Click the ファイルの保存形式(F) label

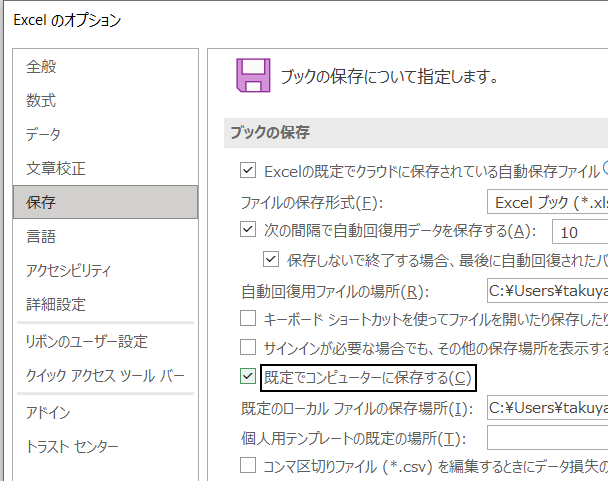[x=312, y=202]
